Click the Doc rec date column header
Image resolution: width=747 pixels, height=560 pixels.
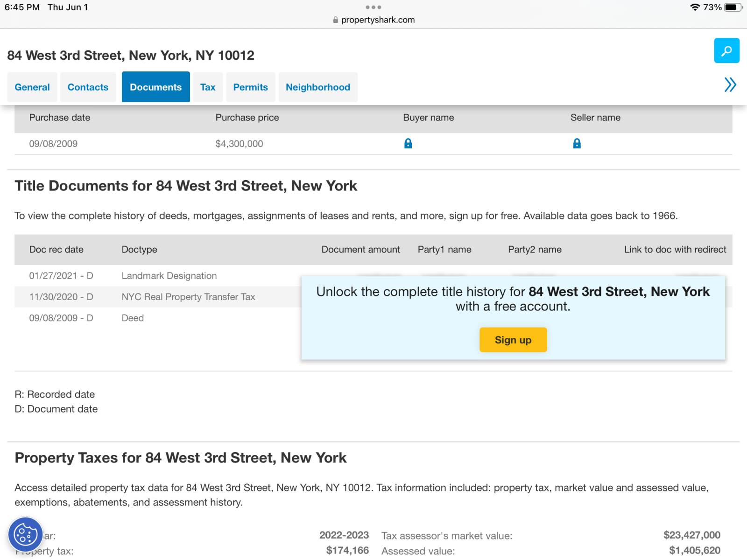pyautogui.click(x=56, y=250)
